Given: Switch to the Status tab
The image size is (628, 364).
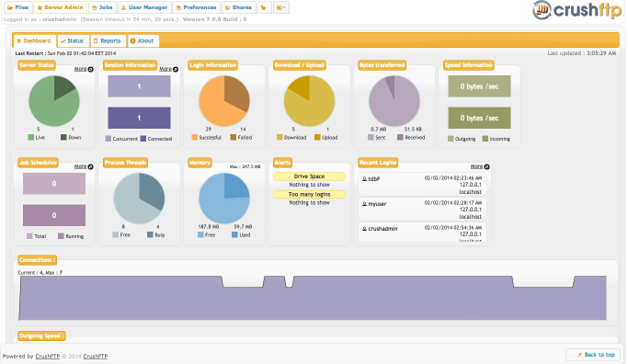Looking at the screenshot, I should (73, 40).
